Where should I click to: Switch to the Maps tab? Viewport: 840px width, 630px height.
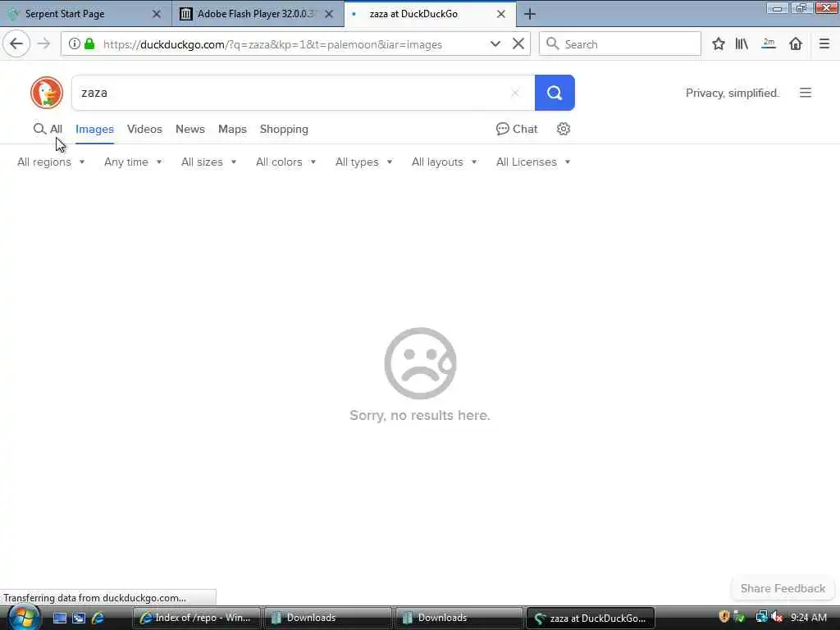[x=232, y=129]
